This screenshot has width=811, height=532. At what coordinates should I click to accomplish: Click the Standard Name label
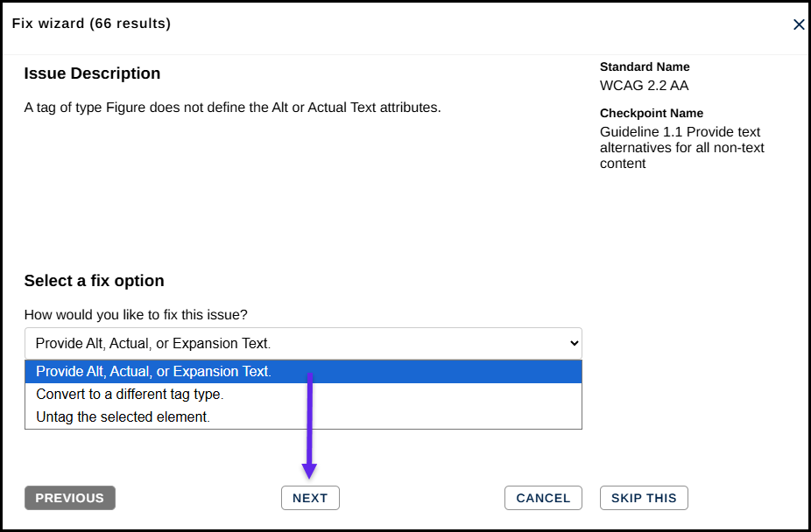pos(645,66)
